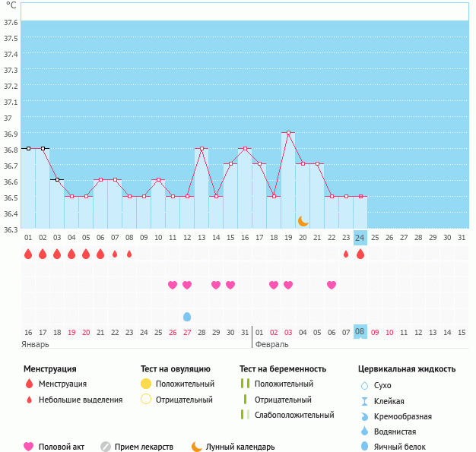The height and width of the screenshot is (452, 476).
Task: Click the 36.9 temperature point on day 19
Action: click(288, 133)
